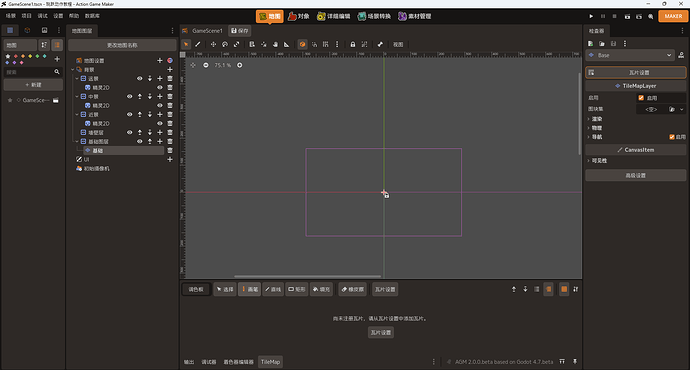Select the pan hand tool

point(275,44)
